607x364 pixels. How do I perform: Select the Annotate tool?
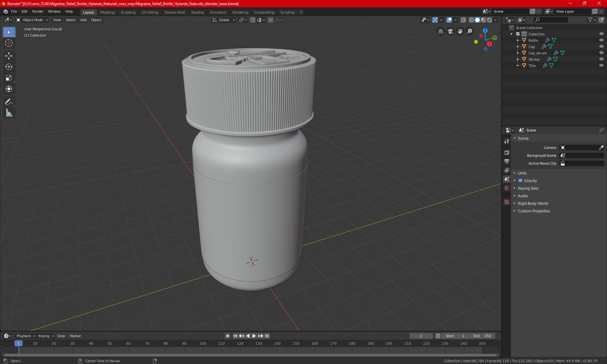(x=9, y=102)
